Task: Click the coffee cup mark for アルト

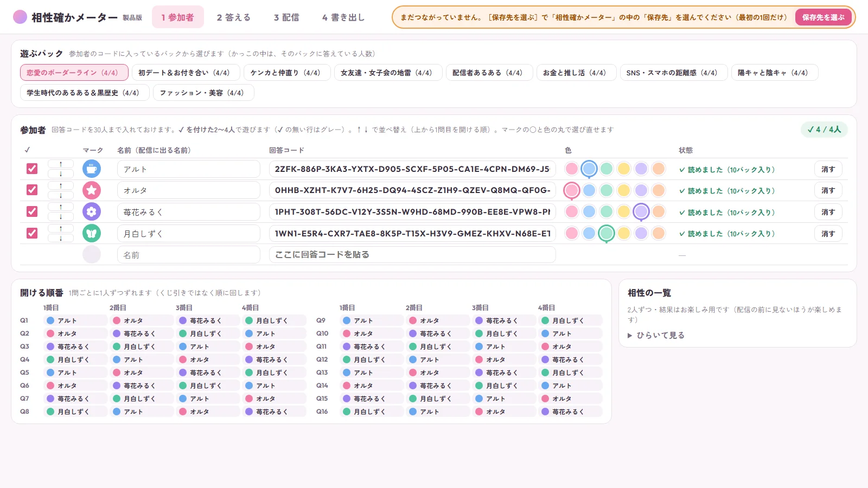Action: tap(92, 169)
